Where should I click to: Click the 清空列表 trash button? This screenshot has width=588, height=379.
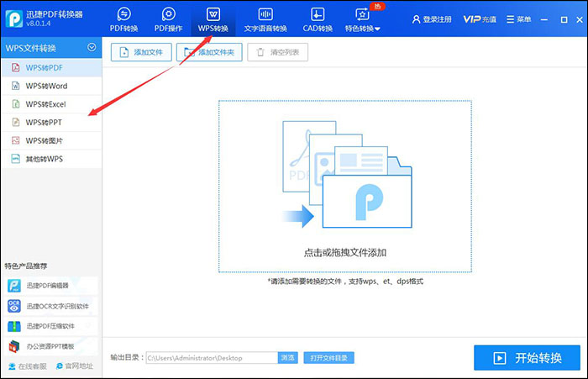click(277, 52)
